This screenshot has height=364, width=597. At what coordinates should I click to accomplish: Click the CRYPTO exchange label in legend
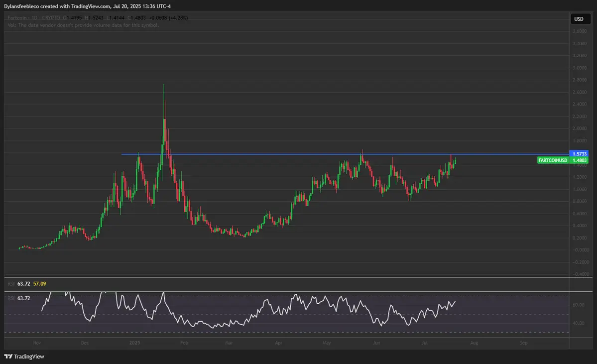click(51, 18)
